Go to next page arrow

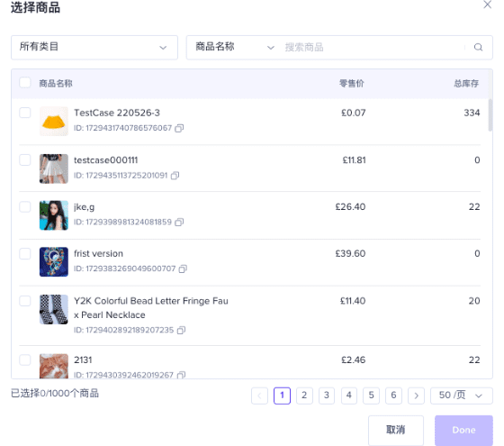click(416, 396)
